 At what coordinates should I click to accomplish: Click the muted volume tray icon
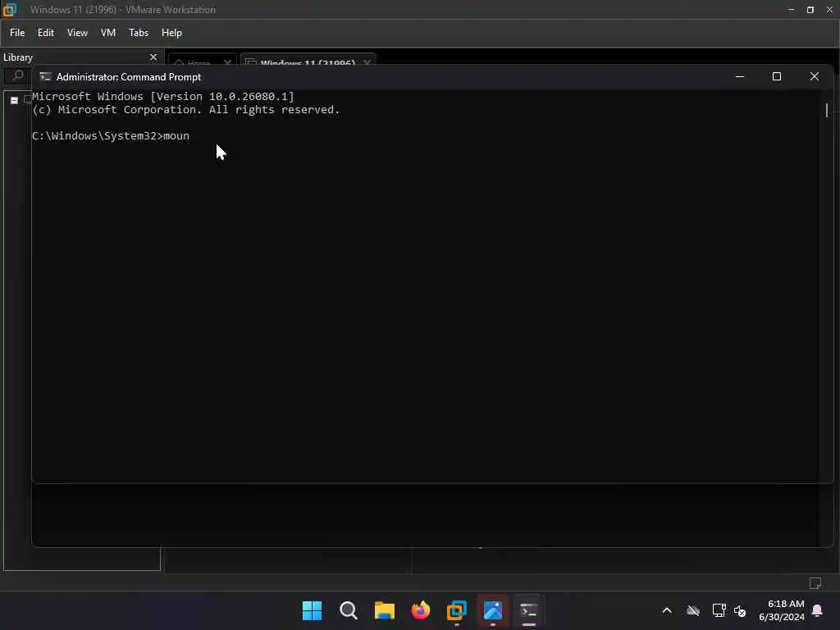(740, 610)
